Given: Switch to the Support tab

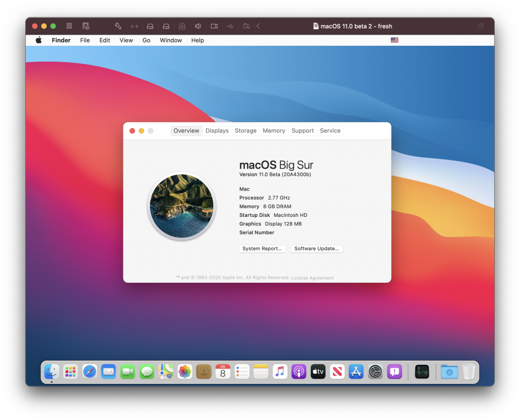Looking at the screenshot, I should click(303, 131).
